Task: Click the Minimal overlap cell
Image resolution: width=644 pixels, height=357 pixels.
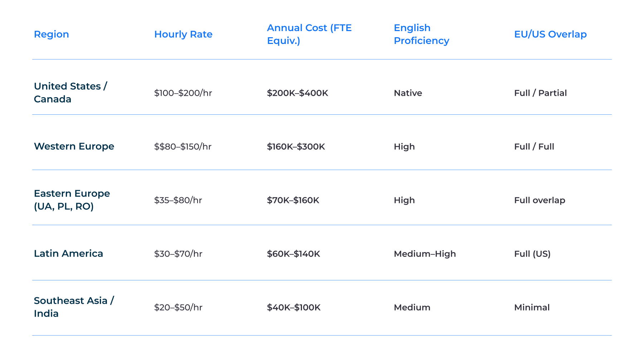Action: click(x=532, y=307)
